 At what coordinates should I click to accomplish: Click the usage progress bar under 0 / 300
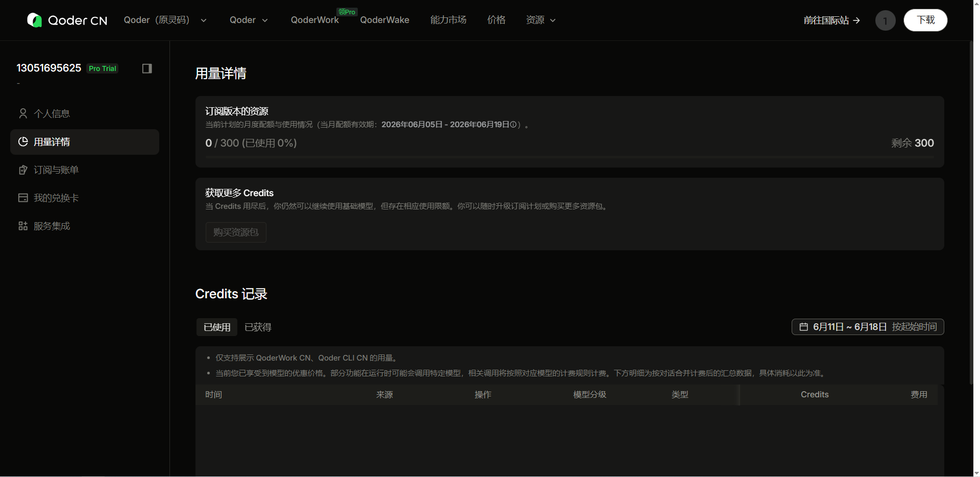point(570,157)
